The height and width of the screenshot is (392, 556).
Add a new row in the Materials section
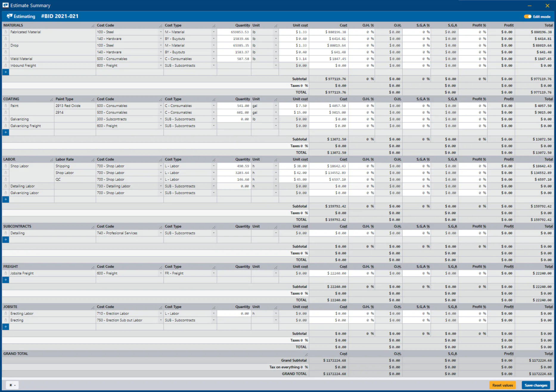click(x=6, y=72)
